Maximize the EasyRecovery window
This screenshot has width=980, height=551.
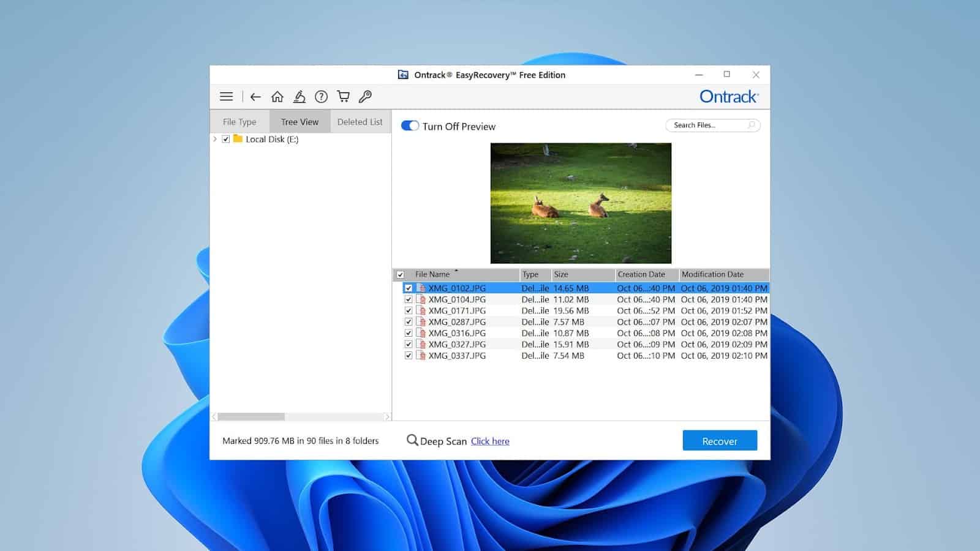click(727, 74)
